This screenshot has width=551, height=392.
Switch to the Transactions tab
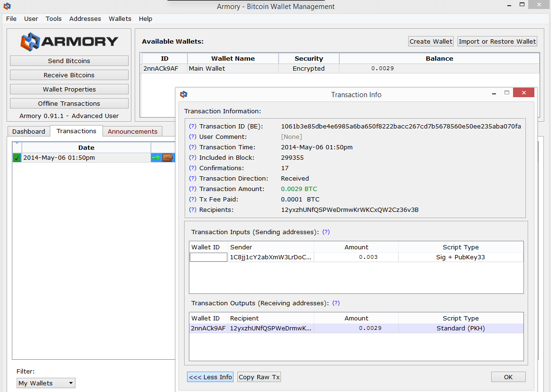(x=76, y=131)
